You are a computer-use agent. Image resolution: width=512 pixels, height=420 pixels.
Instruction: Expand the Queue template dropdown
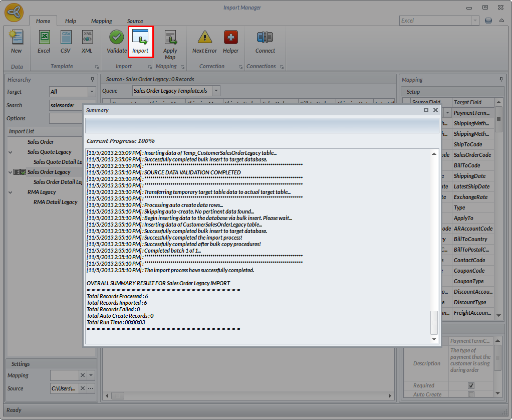[x=216, y=91]
